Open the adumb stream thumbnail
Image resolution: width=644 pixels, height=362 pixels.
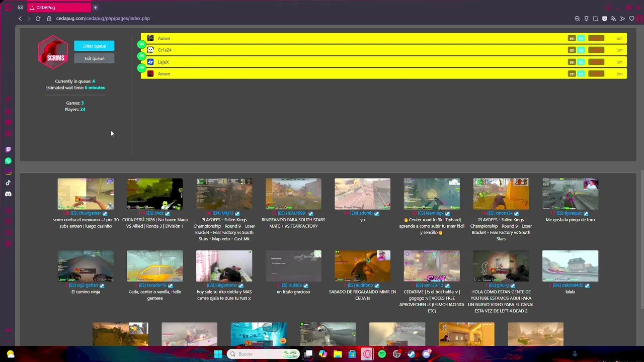tap(362, 194)
